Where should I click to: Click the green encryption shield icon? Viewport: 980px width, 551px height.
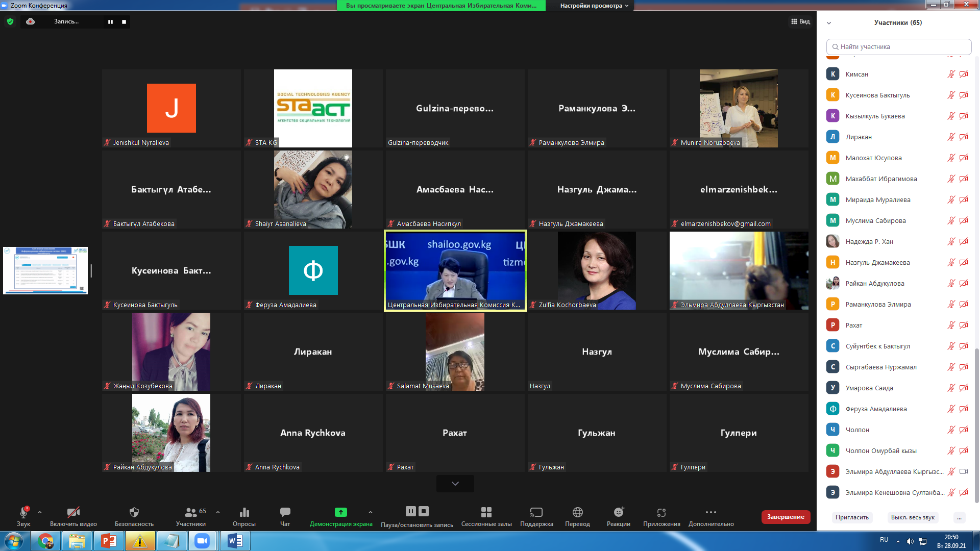click(10, 21)
